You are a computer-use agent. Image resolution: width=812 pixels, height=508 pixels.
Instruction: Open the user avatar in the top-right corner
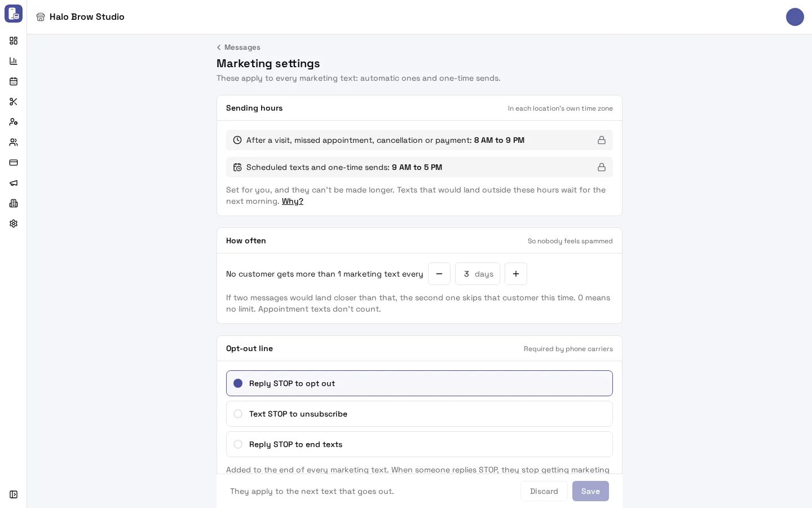(795, 17)
